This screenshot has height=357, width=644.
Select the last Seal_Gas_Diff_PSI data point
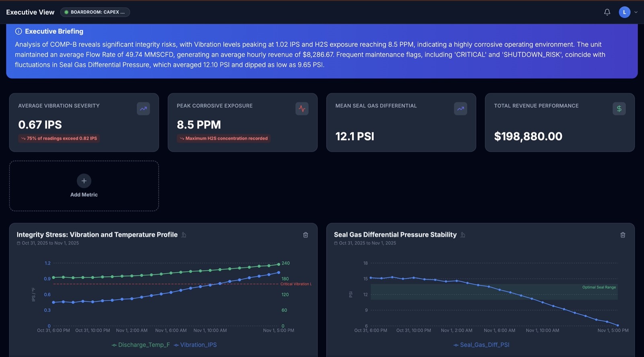pos(618,325)
